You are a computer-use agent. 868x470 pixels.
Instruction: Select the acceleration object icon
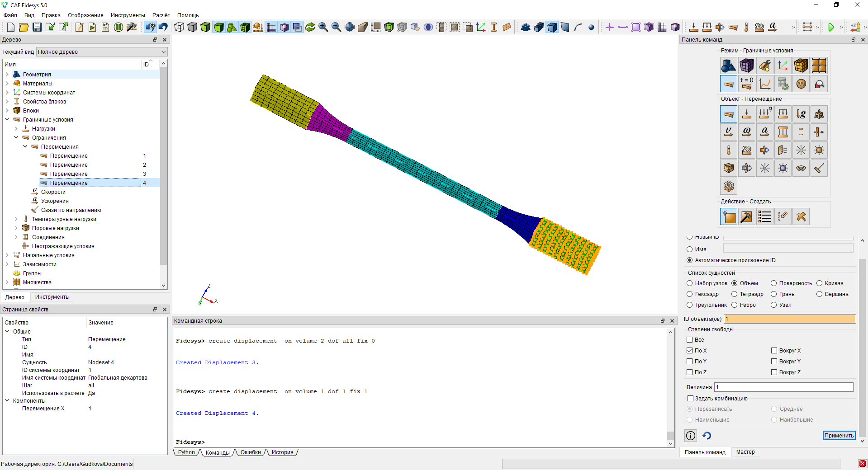pos(765,132)
